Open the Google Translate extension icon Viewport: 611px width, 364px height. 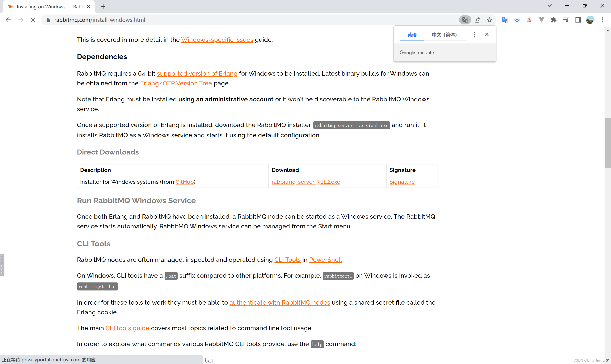click(x=505, y=20)
